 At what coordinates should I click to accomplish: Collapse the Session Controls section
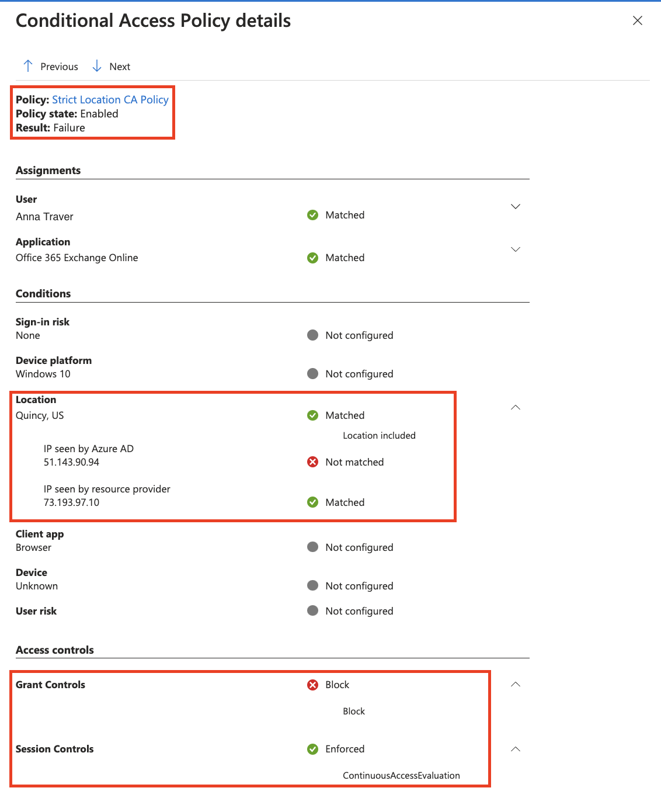click(x=516, y=748)
